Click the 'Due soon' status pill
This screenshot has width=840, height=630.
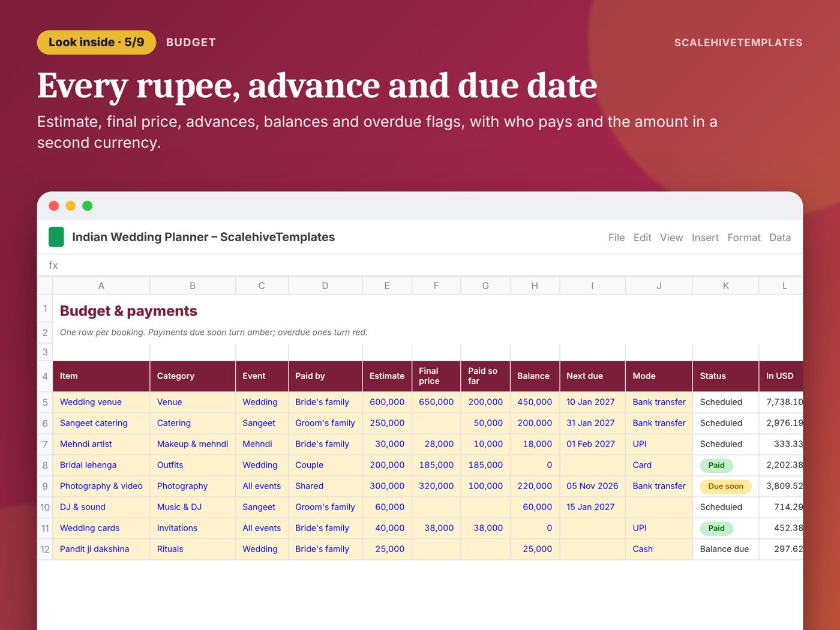coord(725,486)
